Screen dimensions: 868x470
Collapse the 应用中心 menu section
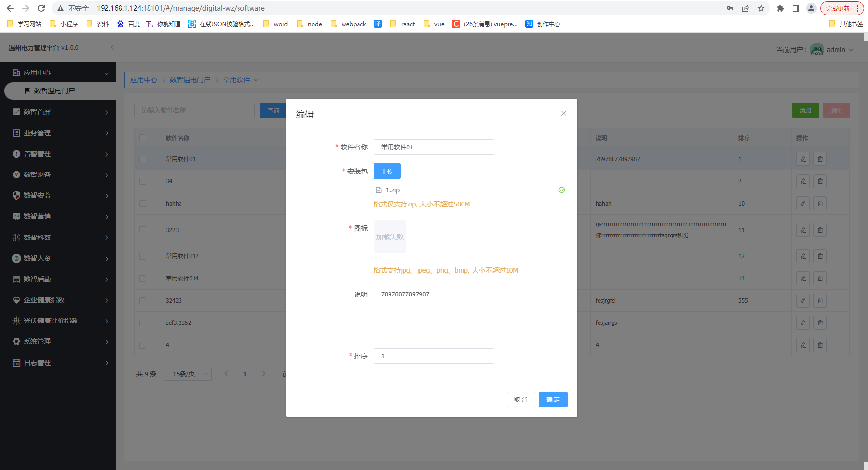pos(106,73)
